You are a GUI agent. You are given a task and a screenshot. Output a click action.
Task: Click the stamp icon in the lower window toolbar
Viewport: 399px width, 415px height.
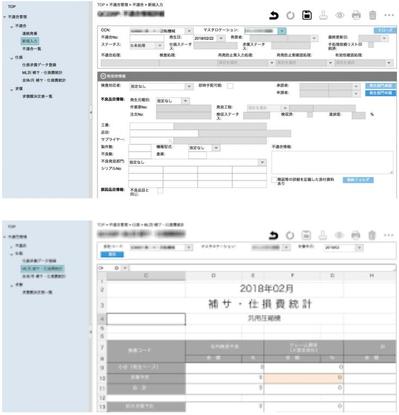point(323,236)
